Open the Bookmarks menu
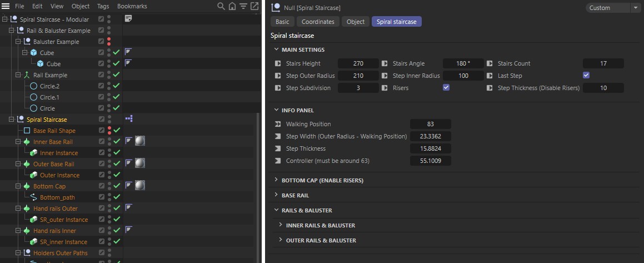This screenshot has height=263, width=644. tap(132, 6)
